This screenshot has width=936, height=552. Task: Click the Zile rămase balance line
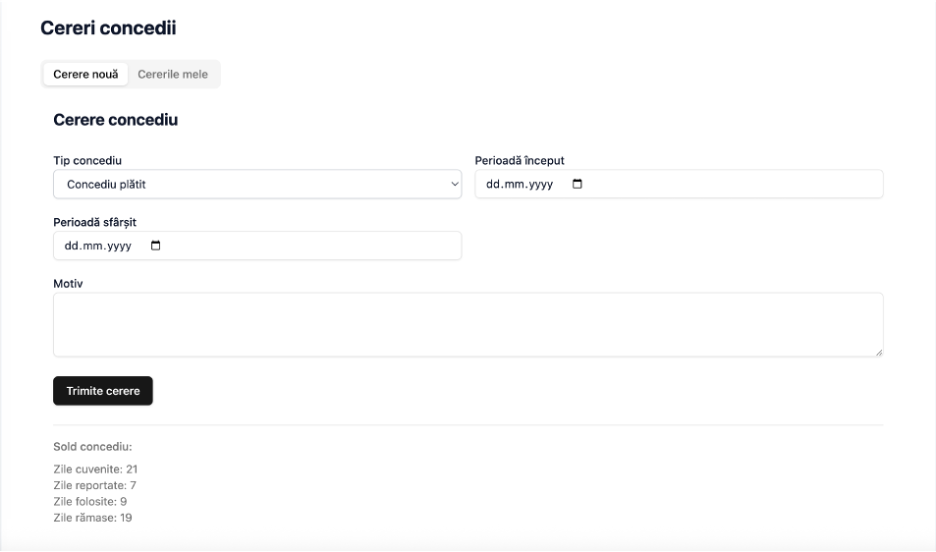(93, 517)
